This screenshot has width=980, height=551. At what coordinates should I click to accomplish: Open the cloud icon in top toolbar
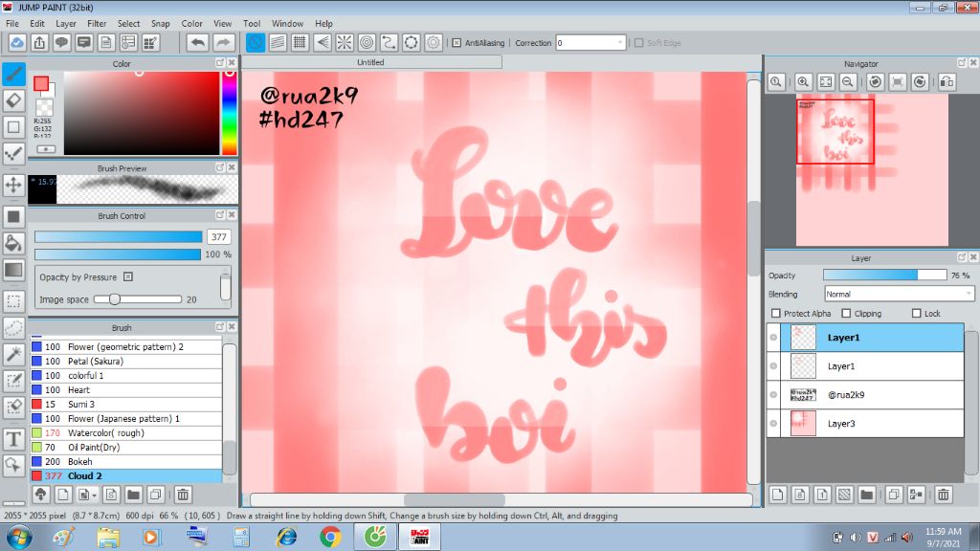(17, 42)
